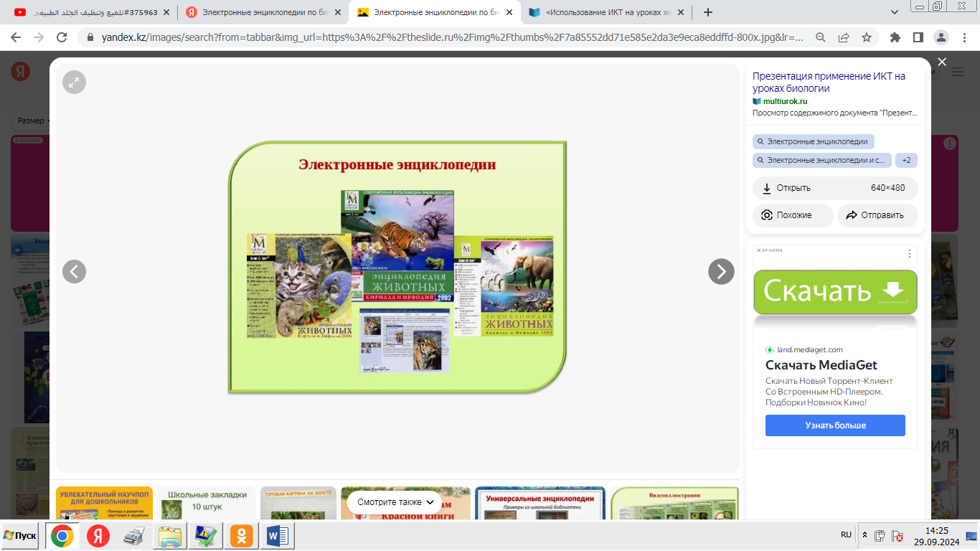Open Chrome from the taskbar
980x551 pixels.
[x=62, y=536]
